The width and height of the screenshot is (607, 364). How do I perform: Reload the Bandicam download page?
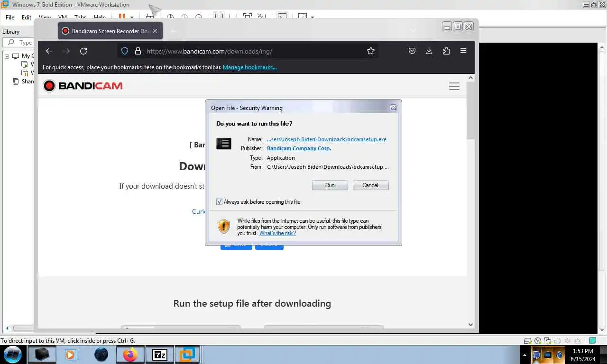[x=83, y=51]
